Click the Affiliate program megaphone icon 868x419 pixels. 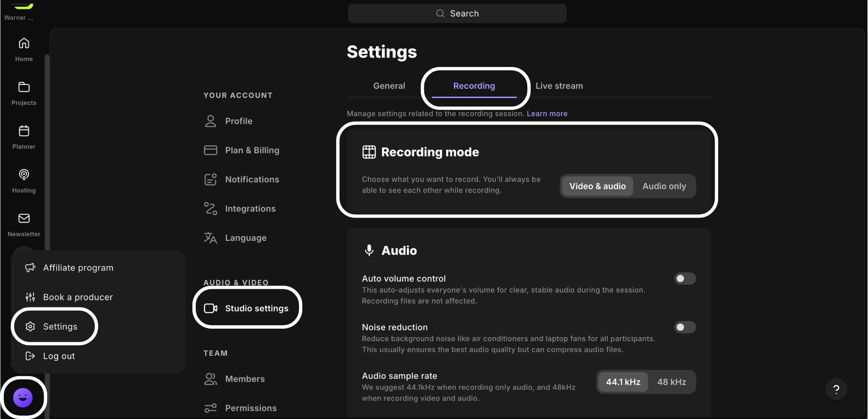(30, 268)
